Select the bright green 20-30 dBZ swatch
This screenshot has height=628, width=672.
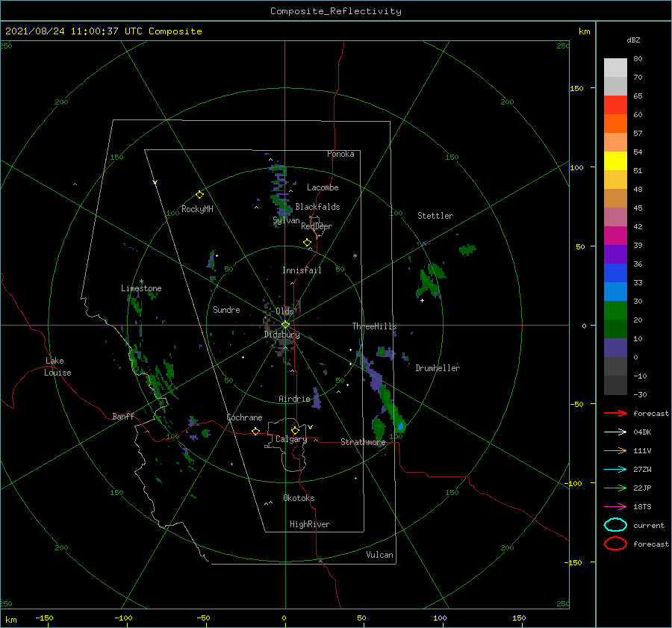[615, 311]
